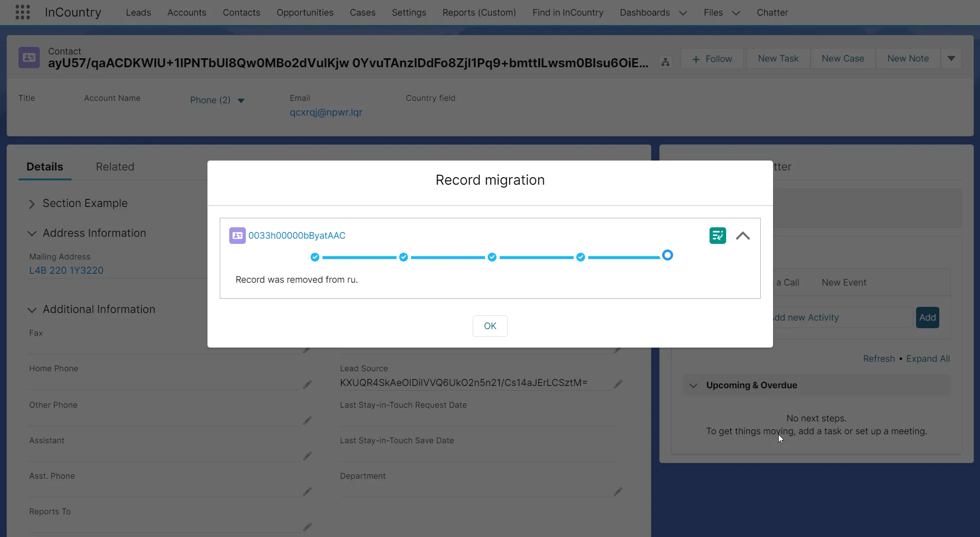980x537 pixels.
Task: Click the OK button in the Record migration dialog
Action: point(490,326)
